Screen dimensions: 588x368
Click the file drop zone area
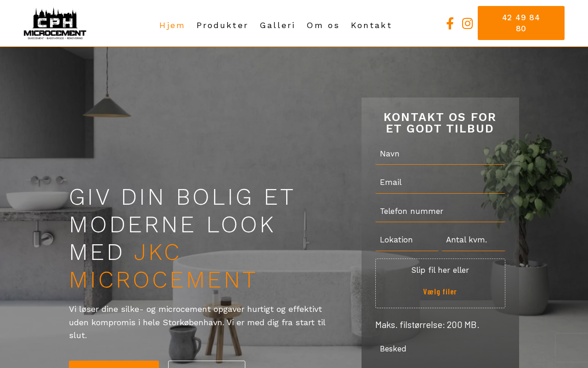point(440,283)
